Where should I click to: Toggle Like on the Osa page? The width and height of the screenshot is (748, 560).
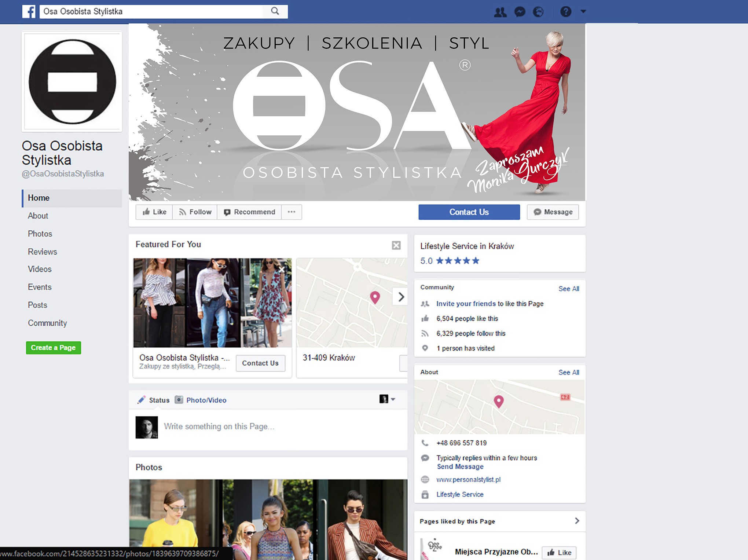[x=154, y=212]
